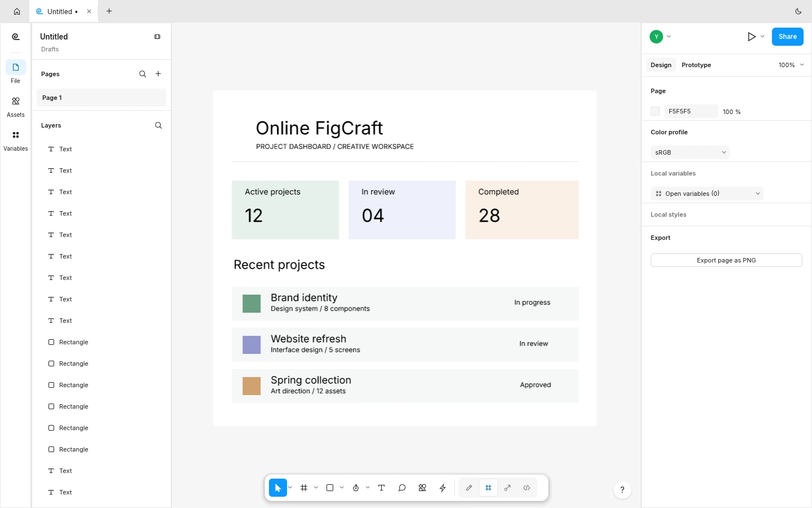Select the Pen tool

point(356,488)
